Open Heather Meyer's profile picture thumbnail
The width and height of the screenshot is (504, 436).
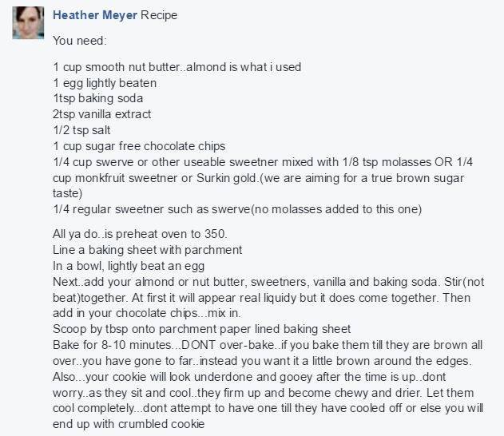point(28,23)
